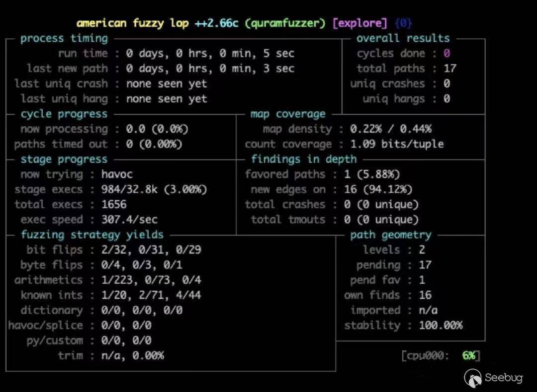This screenshot has width=537, height=392.
Task: Click the cycles done value 0
Action: pyautogui.click(x=447, y=53)
